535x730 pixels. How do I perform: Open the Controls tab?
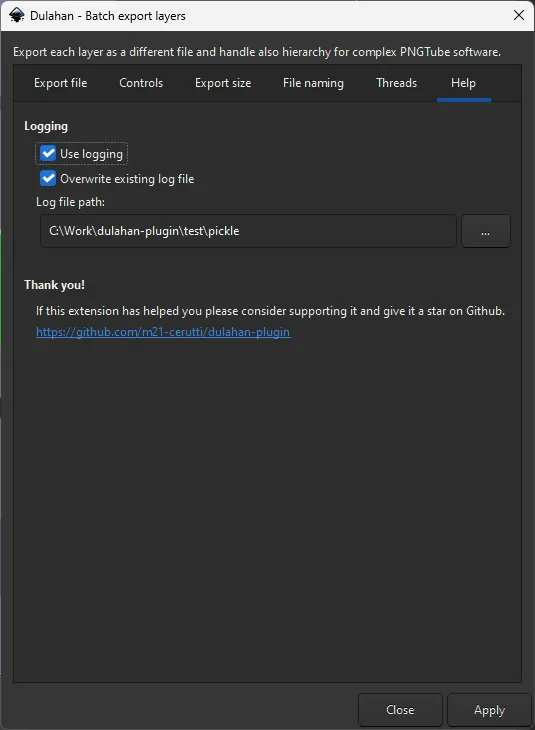click(141, 83)
